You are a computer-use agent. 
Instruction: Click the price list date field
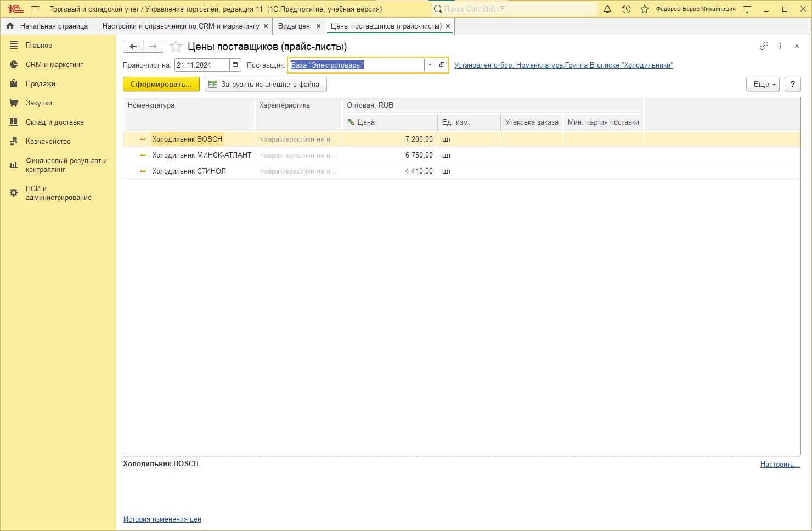coord(202,65)
